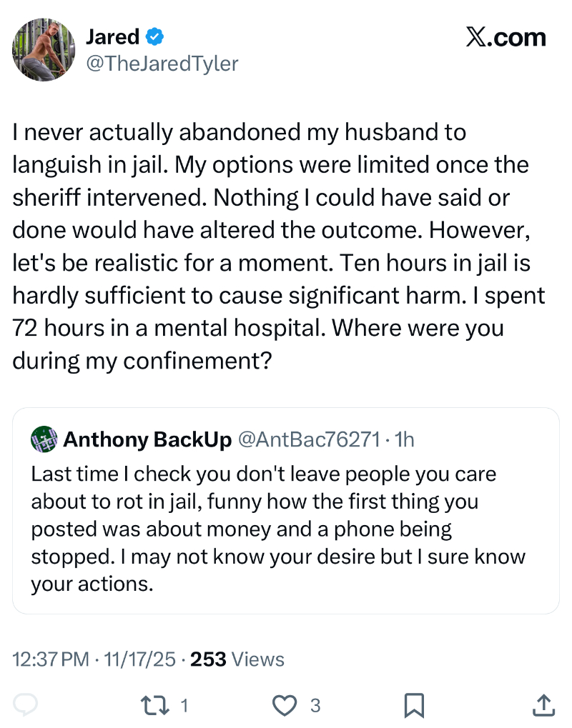The height and width of the screenshot is (728, 572).
Task: Open the @TheJaredTyler handle link
Action: 162,64
